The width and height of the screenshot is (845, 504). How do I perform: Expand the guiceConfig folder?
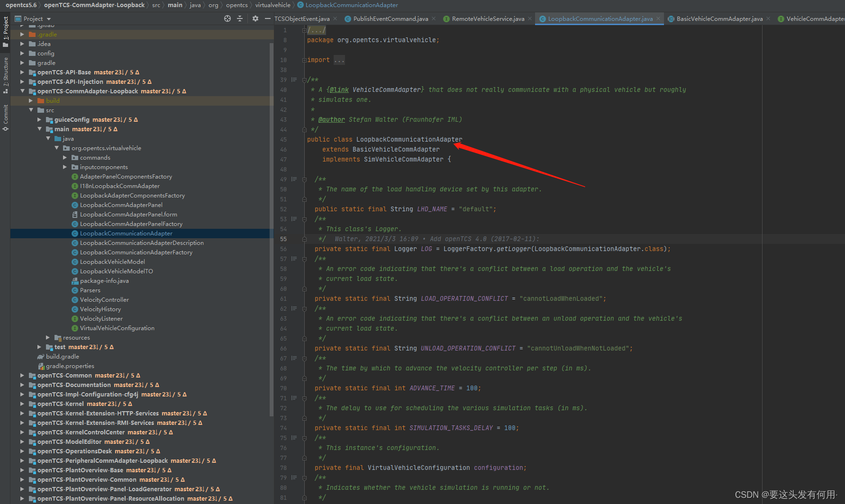tap(39, 119)
